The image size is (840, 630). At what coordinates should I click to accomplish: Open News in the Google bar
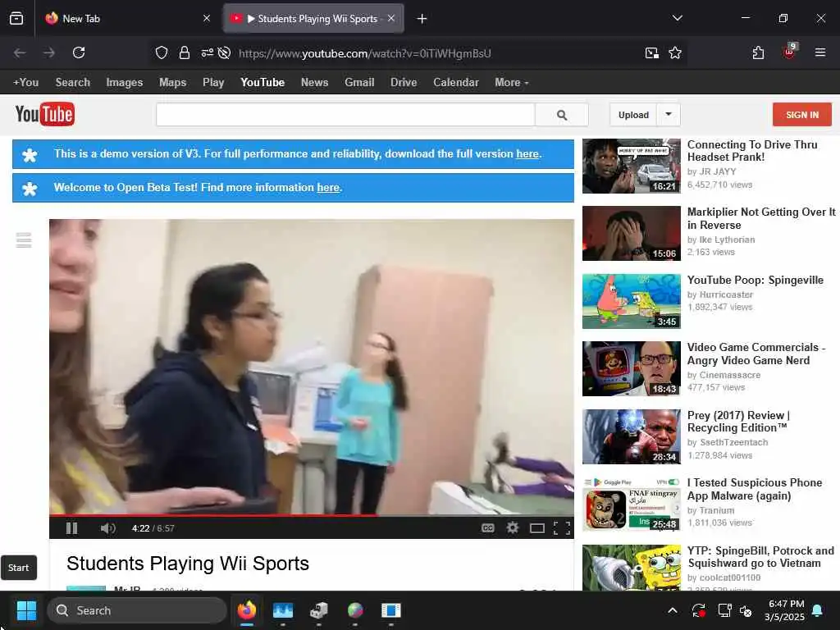click(x=314, y=83)
